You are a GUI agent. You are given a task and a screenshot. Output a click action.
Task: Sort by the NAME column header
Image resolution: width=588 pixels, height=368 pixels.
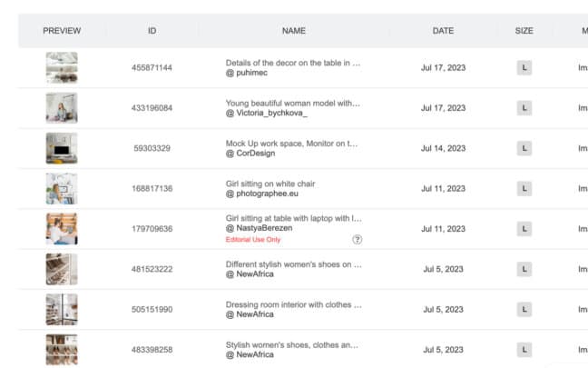click(294, 31)
